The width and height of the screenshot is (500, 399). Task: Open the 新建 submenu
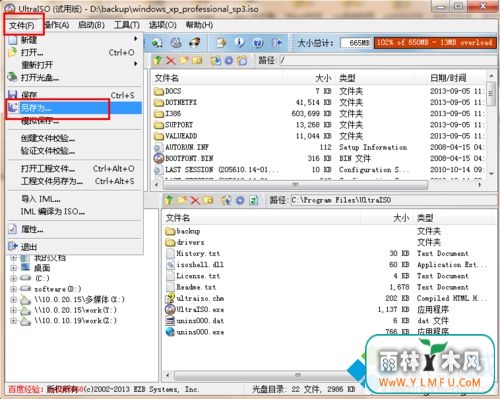point(74,40)
